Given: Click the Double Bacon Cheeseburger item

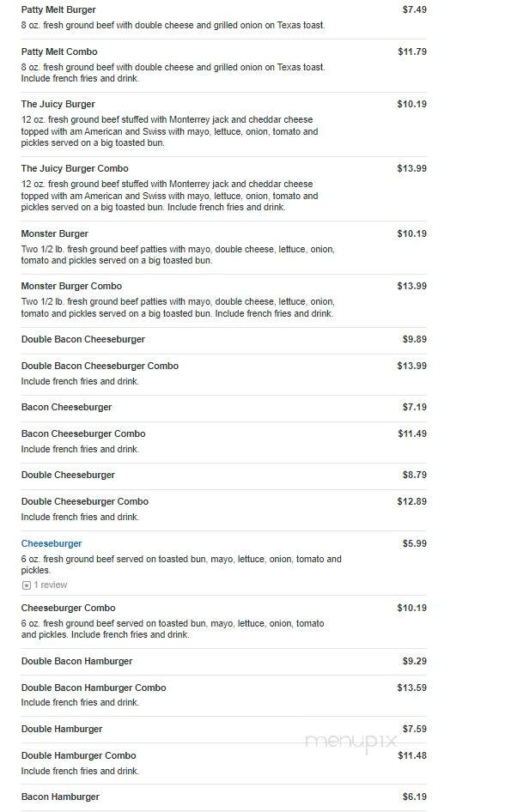Looking at the screenshot, I should [82, 339].
